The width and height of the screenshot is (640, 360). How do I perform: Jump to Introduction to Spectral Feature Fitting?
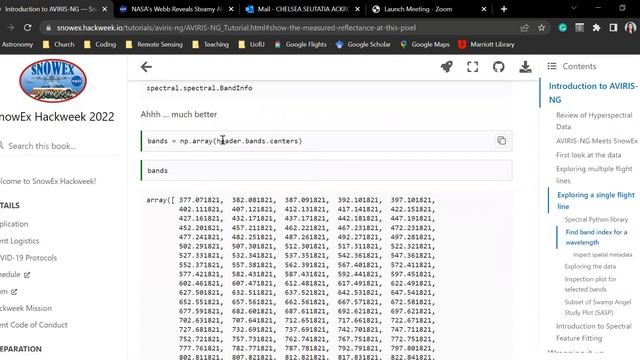[593, 332]
